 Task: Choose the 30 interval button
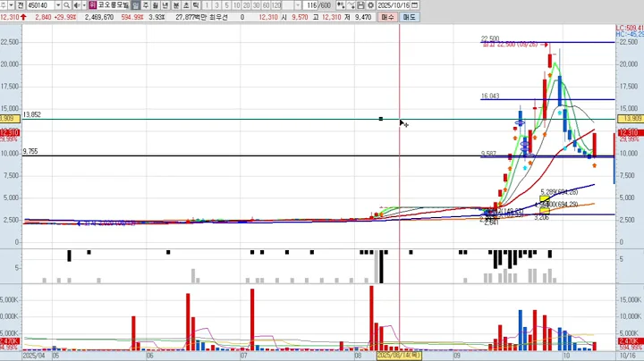tap(257, 5)
